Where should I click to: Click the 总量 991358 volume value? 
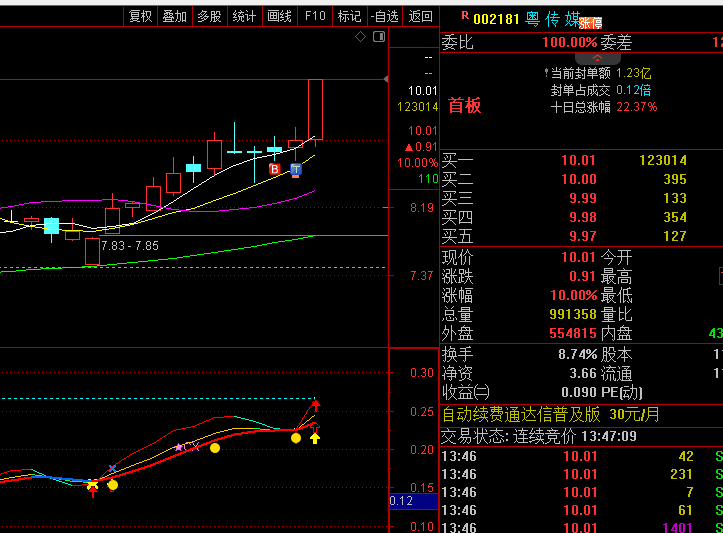573,314
